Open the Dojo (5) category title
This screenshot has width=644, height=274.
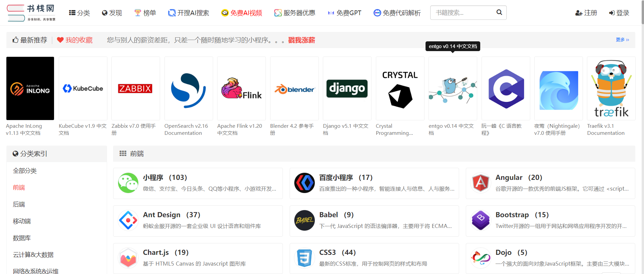click(x=511, y=252)
